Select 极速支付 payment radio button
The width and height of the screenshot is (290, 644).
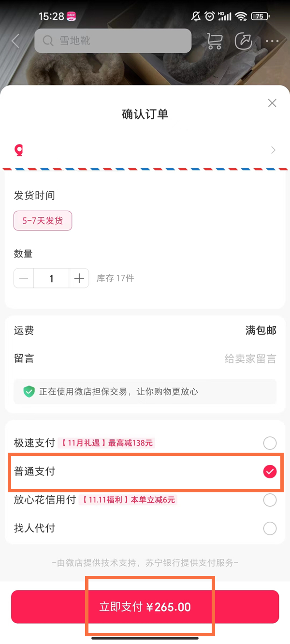[270, 443]
